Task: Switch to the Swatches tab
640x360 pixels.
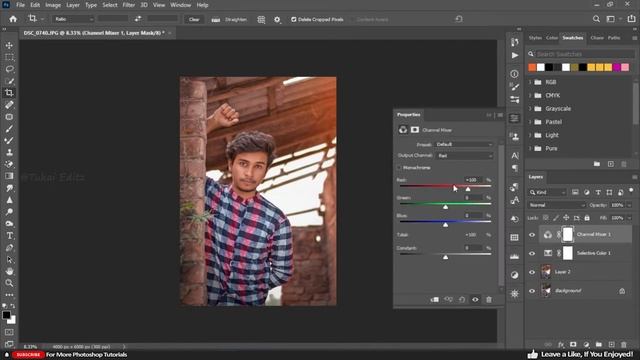Action: tap(573, 38)
